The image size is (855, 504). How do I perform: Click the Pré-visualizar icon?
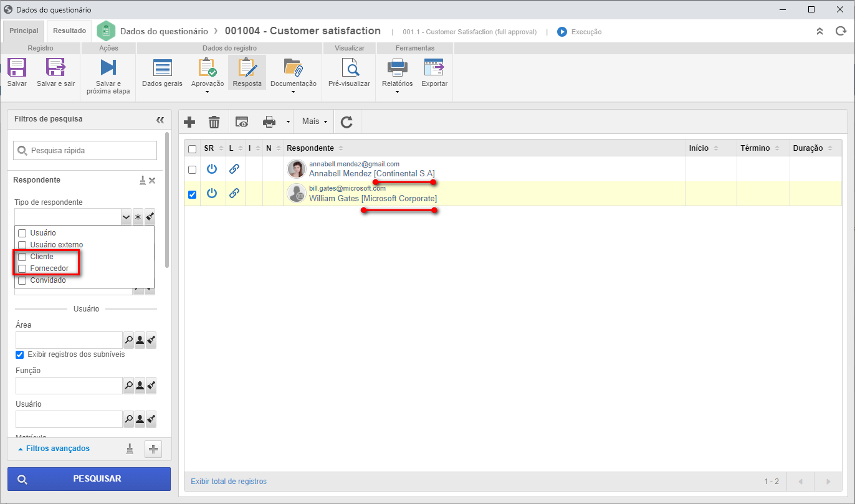(349, 67)
